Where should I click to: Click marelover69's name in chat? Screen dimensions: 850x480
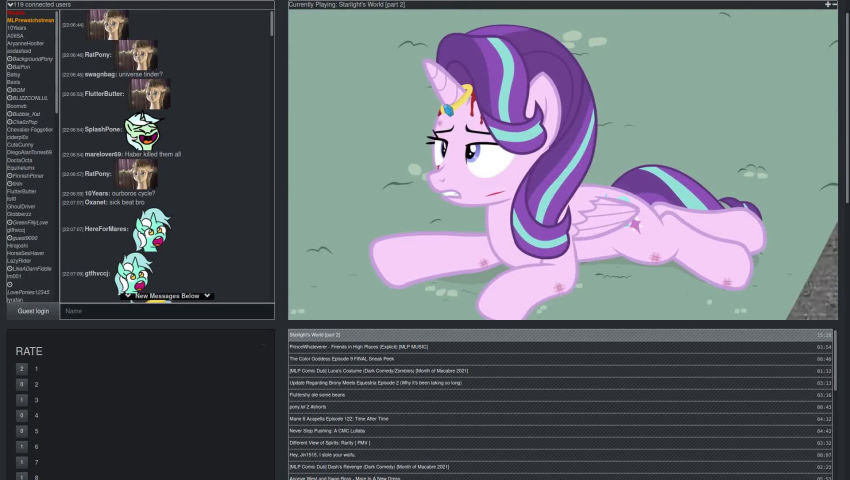click(103, 155)
